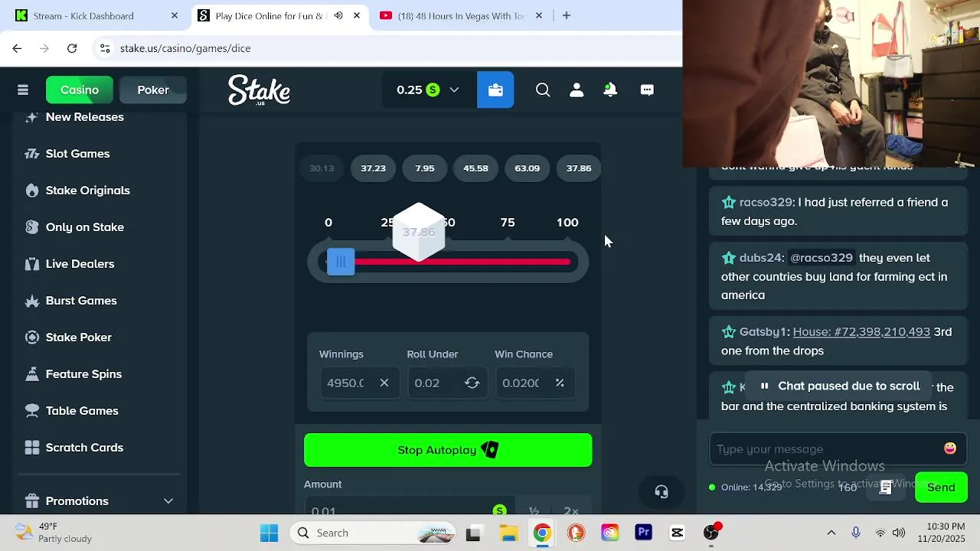Focus the Win Chance input field
Screen dimensions: 980x551
(x=521, y=383)
